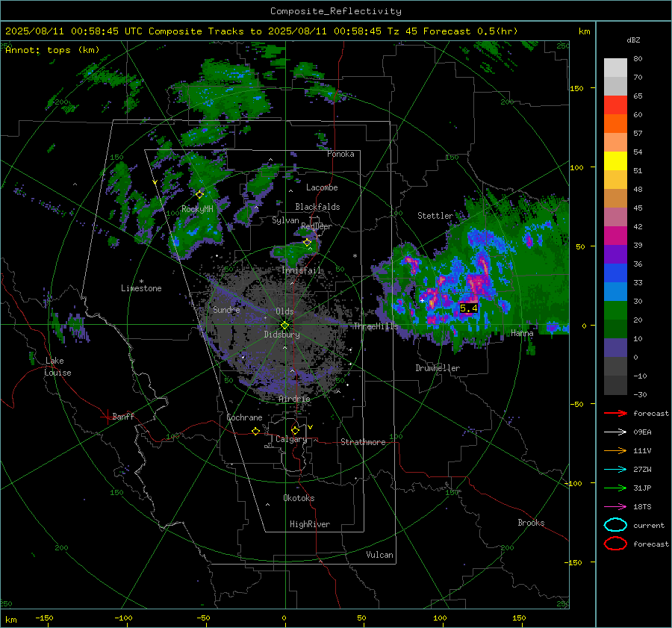Click the Red Deer city label
The height and width of the screenshot is (628, 672).
pos(317,226)
